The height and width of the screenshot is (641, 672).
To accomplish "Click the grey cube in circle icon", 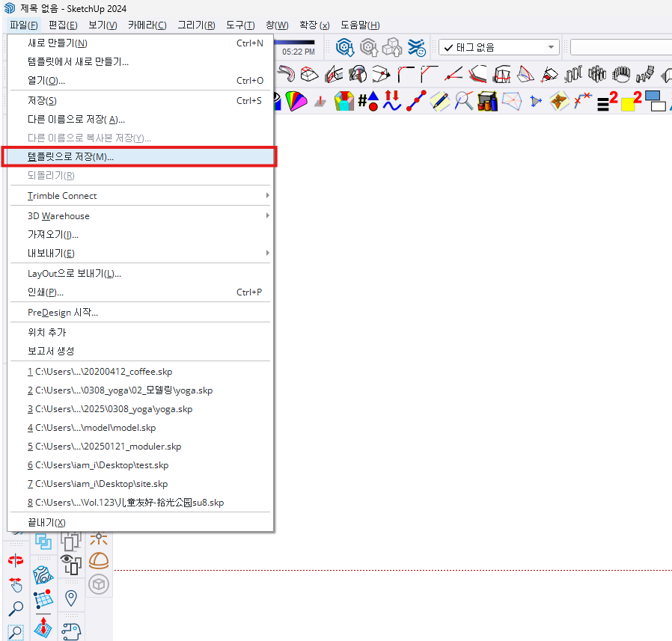I will [99, 584].
